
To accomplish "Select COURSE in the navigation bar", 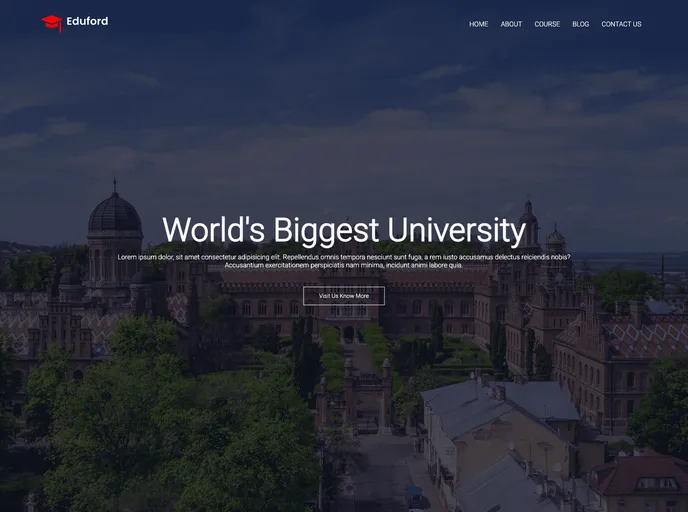I will (x=547, y=24).
